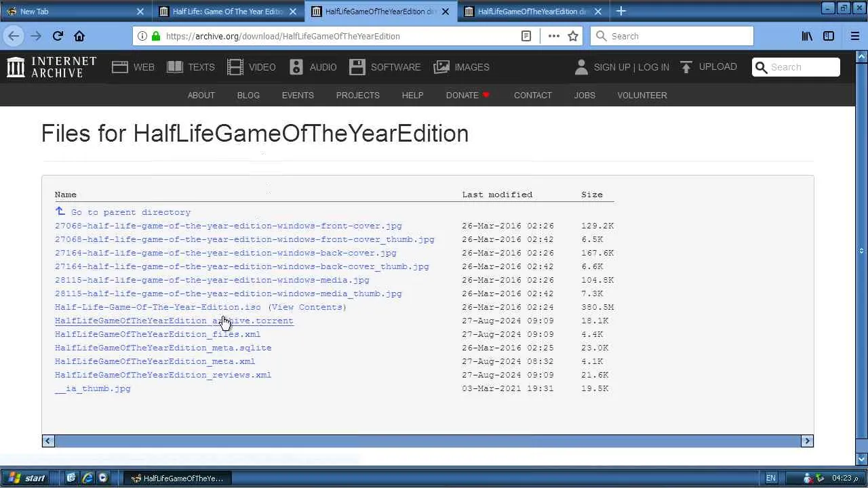Open windows-media.jpg file link
The width and height of the screenshot is (868, 488).
212,280
